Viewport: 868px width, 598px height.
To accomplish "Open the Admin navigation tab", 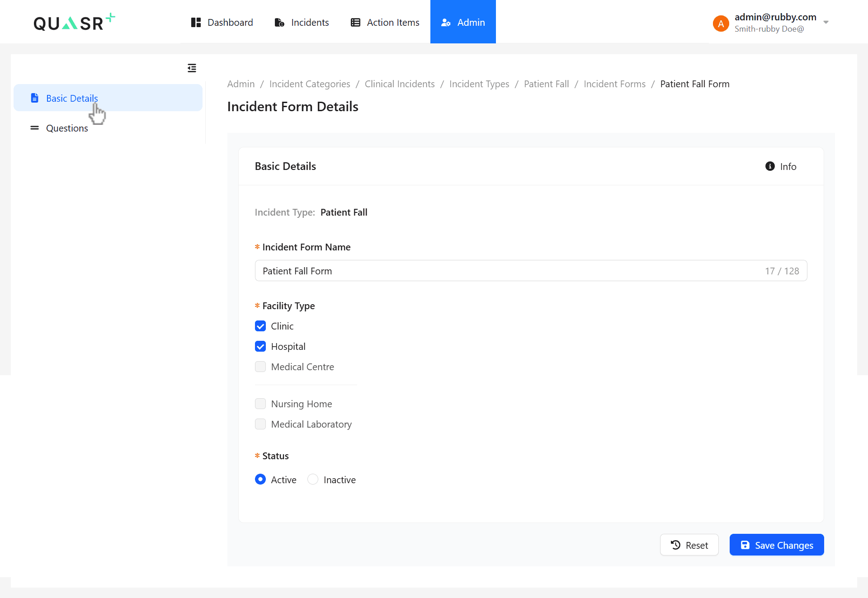I will coord(463,22).
